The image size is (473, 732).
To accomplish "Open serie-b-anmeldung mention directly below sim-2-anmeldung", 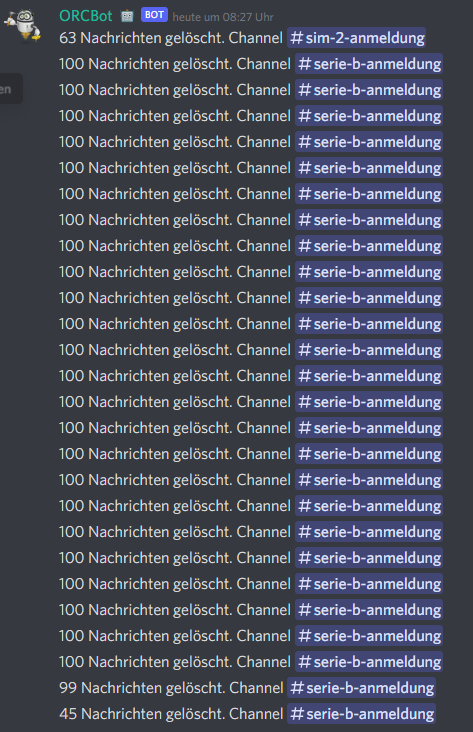I will pyautogui.click(x=369, y=64).
